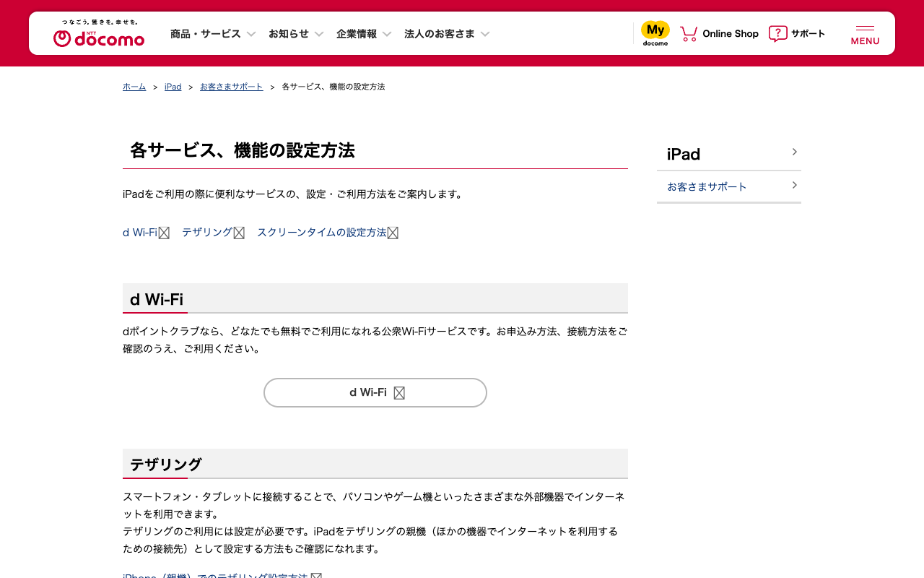Click the paragraph starting with dポイントクラブなら
This screenshot has height=578, width=924.
click(x=375, y=340)
